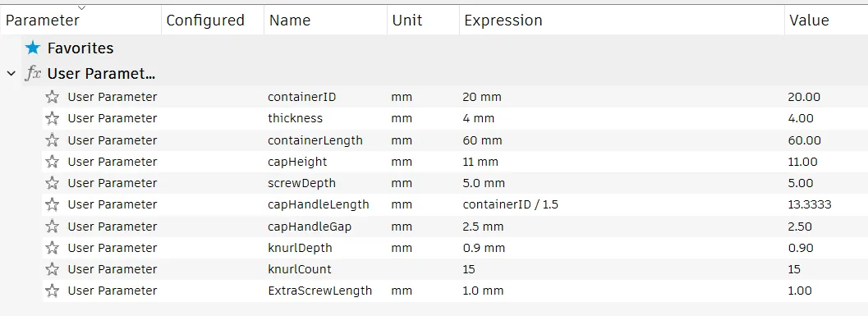Select the Favorites group row

pyautogui.click(x=434, y=48)
